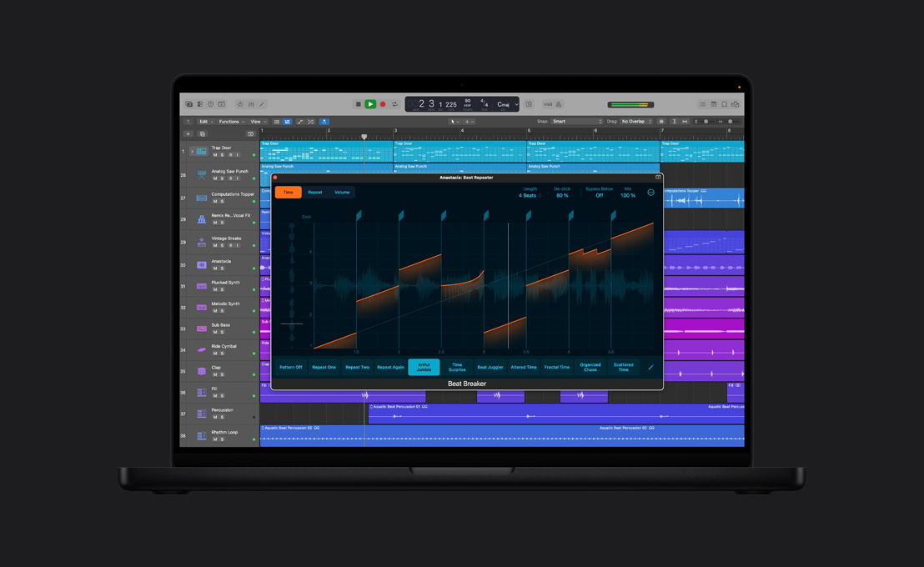Apply the Time Surprise preset
This screenshot has height=567, width=924.
[456, 366]
